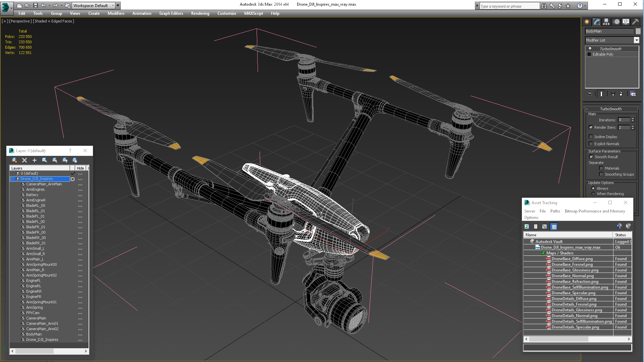Select the When Rendering update option
644x362 pixels.
coord(593,194)
